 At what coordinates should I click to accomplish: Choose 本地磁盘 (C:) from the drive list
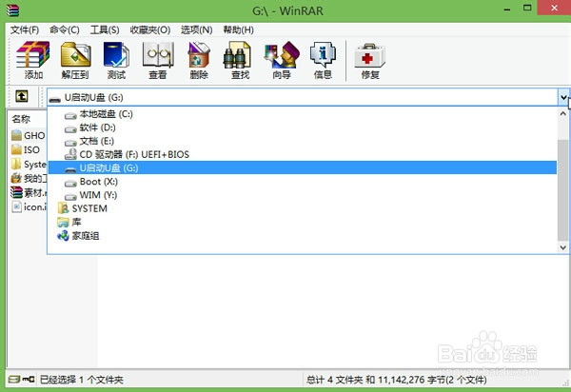click(x=303, y=114)
